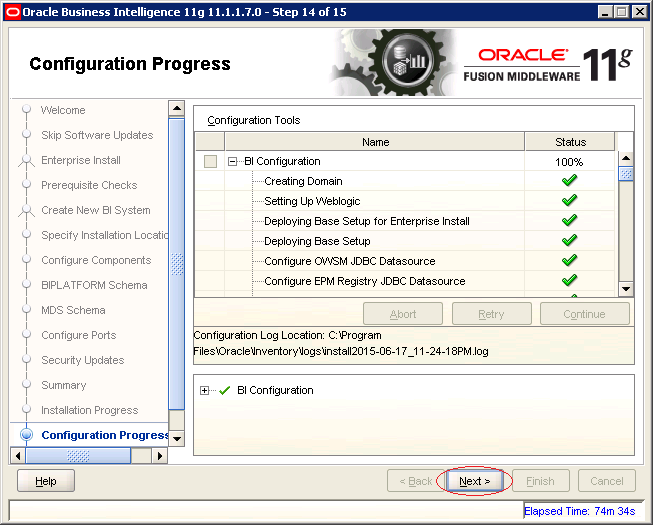Select BIPLATFORM Schema step
Screen dimensions: 653x525
(x=94, y=285)
